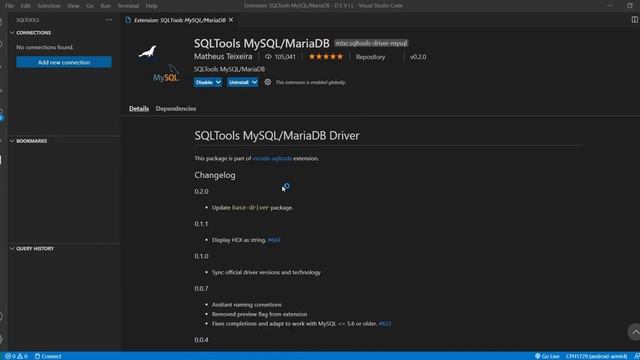The width and height of the screenshot is (640, 360).
Task: Click the MySQL extension logo
Action: coord(158,63)
